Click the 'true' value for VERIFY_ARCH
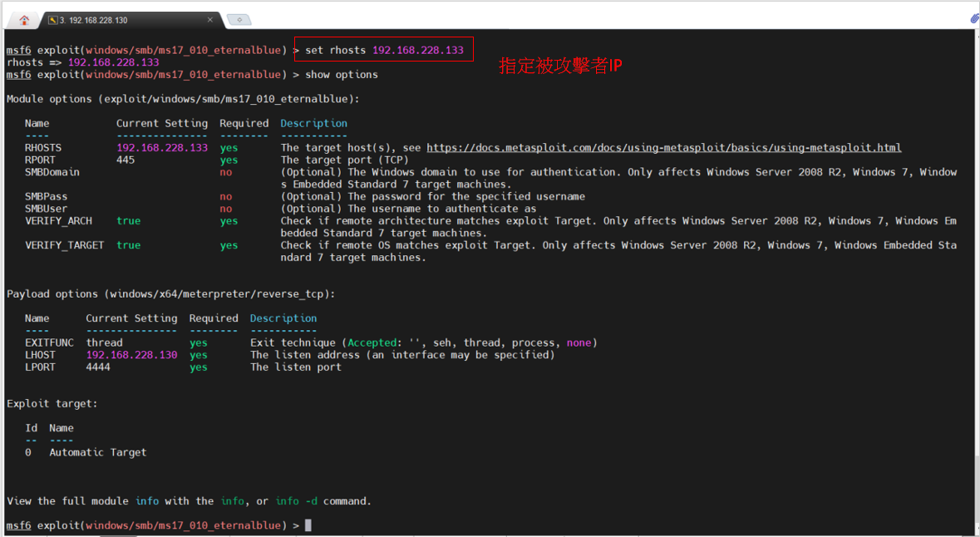 click(x=128, y=220)
